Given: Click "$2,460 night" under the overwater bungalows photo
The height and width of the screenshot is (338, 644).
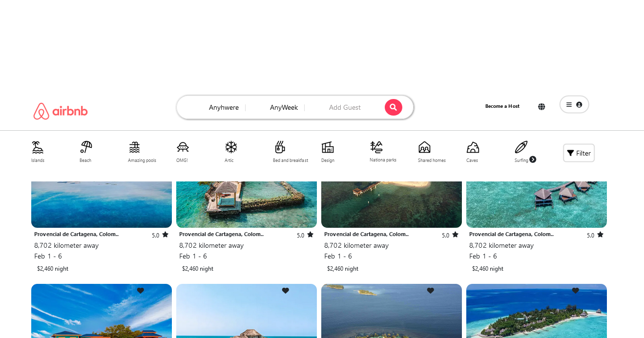Looking at the screenshot, I should [x=488, y=269].
